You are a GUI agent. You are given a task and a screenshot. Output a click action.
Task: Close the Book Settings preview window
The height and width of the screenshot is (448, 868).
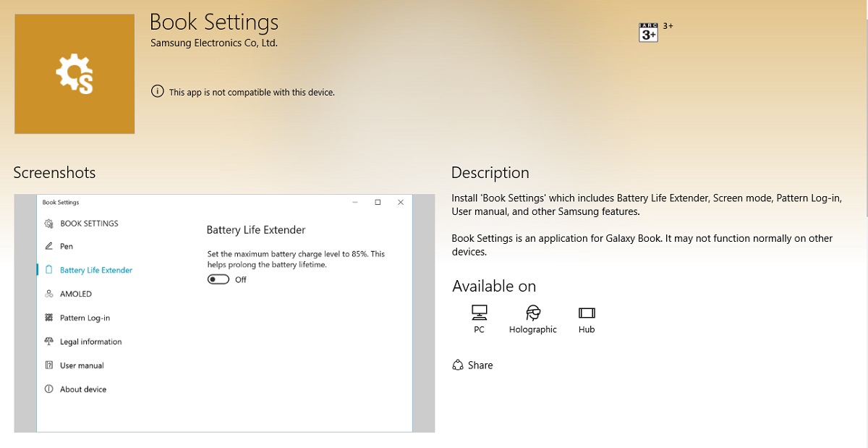point(401,203)
